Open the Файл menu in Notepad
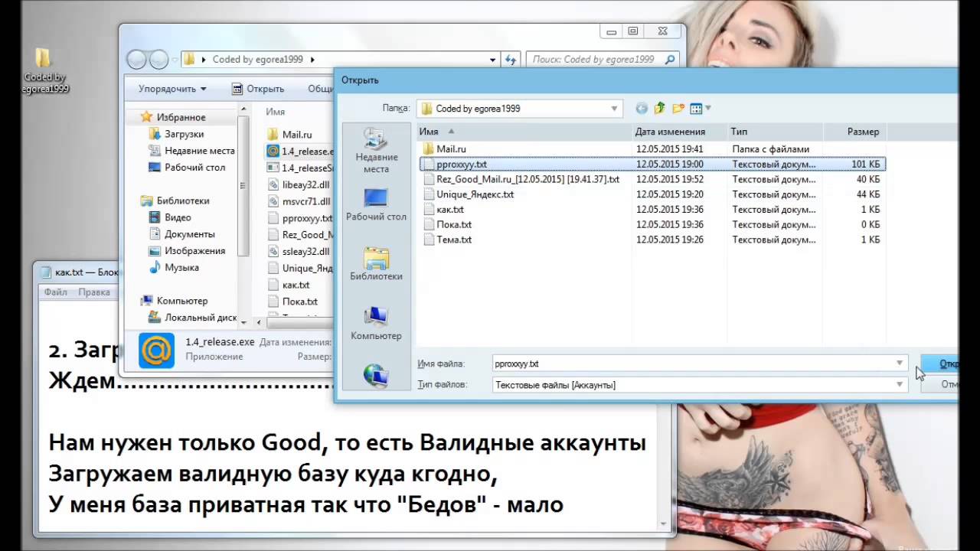 point(55,292)
